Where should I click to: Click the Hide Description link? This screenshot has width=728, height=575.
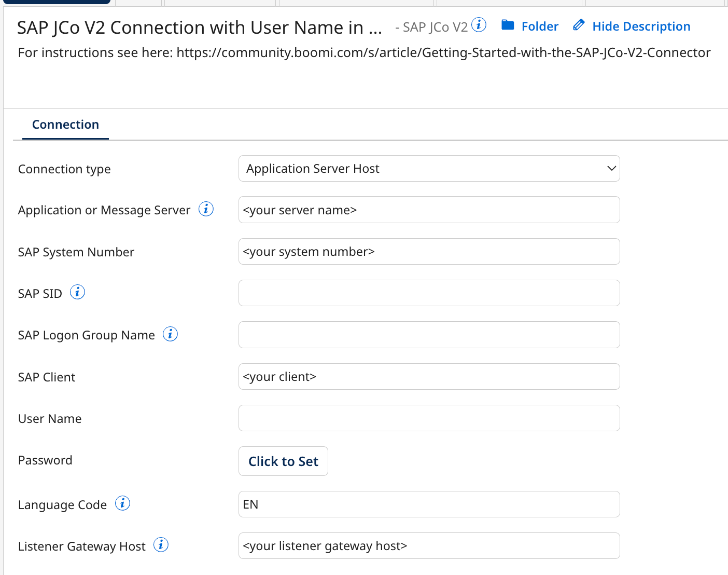click(x=641, y=26)
